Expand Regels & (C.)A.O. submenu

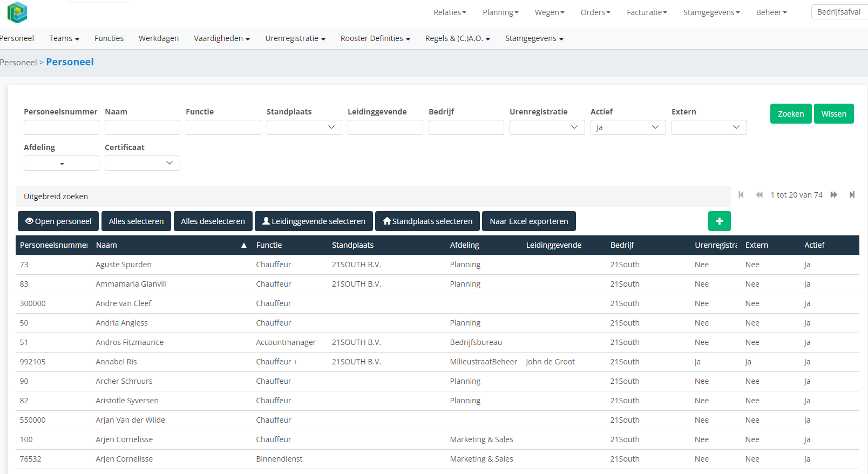(458, 38)
